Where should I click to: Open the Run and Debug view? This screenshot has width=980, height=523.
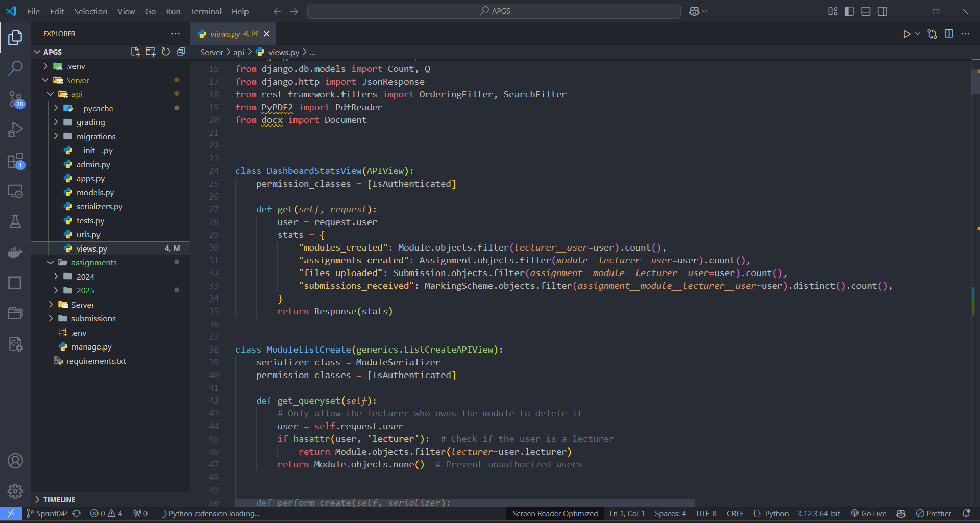pyautogui.click(x=15, y=130)
